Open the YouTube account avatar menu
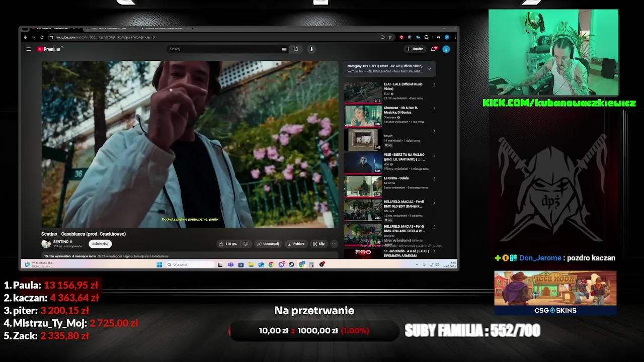This screenshot has width=644, height=362. tap(446, 49)
